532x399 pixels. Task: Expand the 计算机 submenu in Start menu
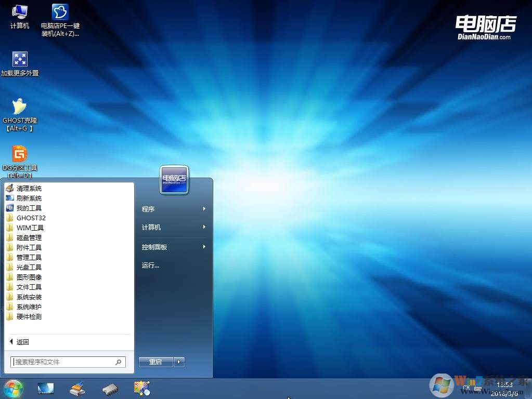(x=174, y=228)
